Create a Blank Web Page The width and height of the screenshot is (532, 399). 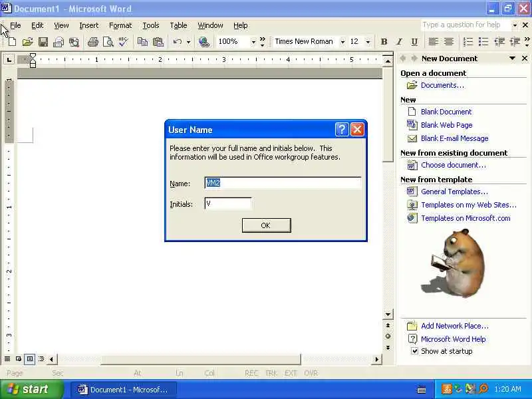[446, 125]
